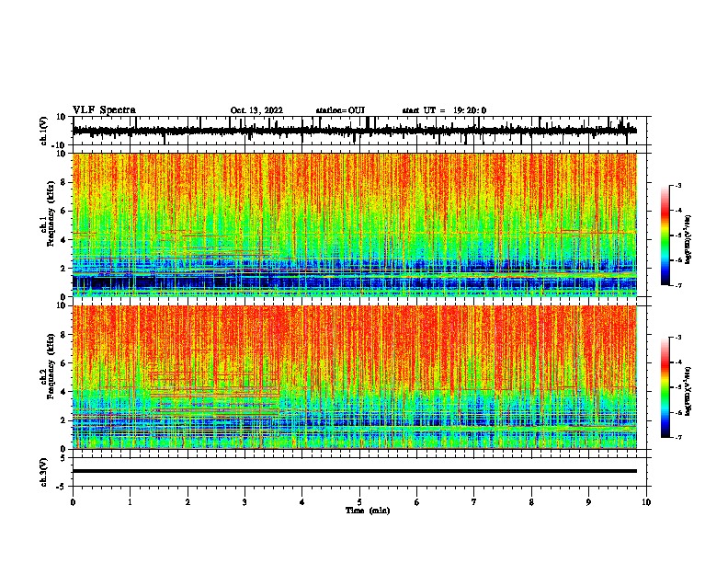
Task: Click the "-3" label on ch.1 color scale
Action: pos(677,185)
